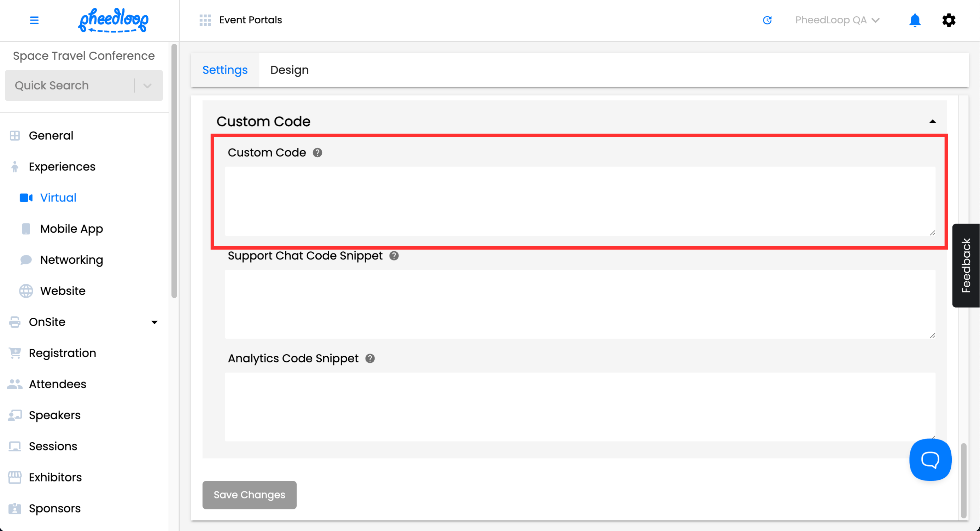
Task: Click the PheedLoop logo
Action: (x=113, y=20)
